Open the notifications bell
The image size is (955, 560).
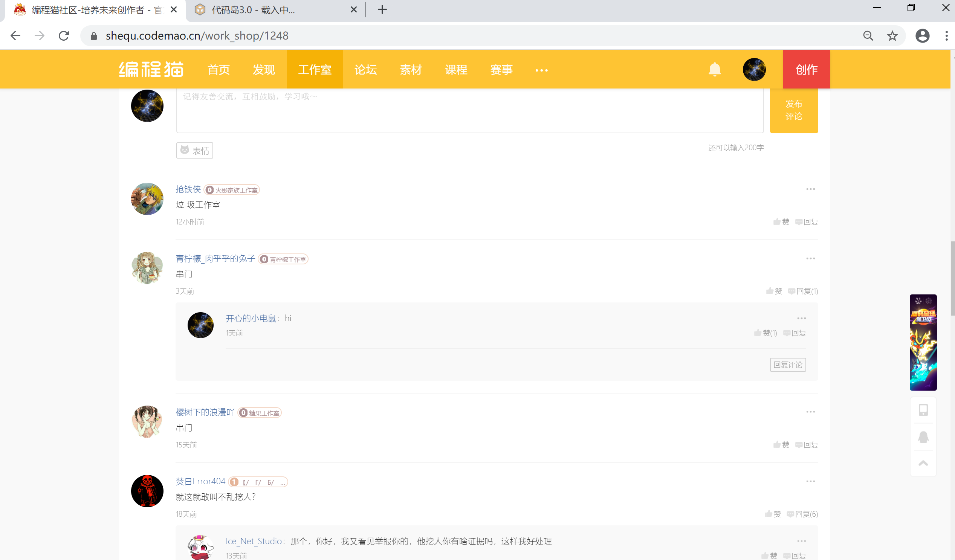[x=714, y=69]
